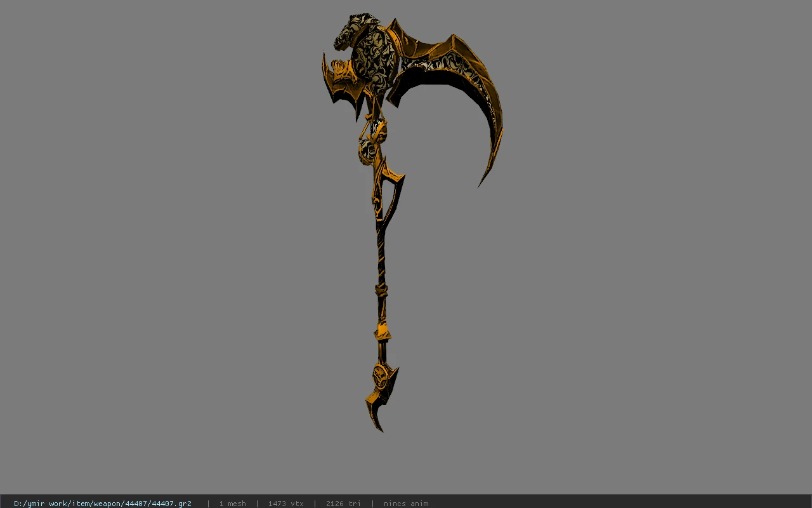Screen dimensions: 812x508
Task: Select the "1473 vtx" vertex count
Action: (285, 504)
